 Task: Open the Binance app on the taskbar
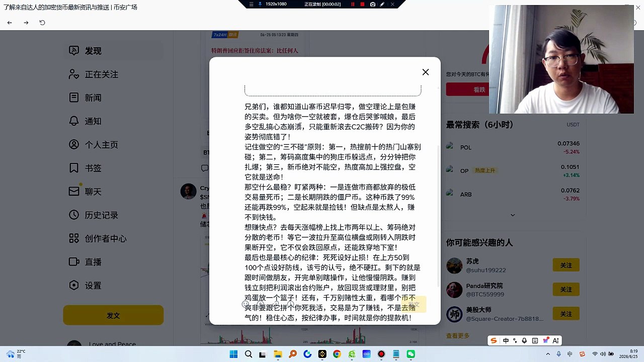322,354
